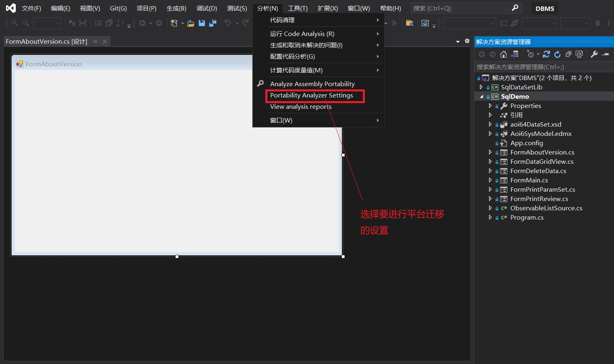Select App.config in Solution Explorer
The height and width of the screenshot is (364, 614).
[527, 143]
